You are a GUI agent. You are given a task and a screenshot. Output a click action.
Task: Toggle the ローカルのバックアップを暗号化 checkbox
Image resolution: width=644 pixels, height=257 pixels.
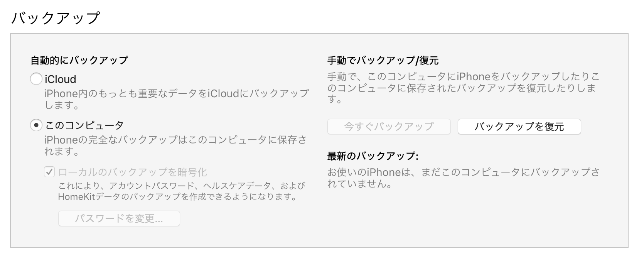(x=49, y=172)
